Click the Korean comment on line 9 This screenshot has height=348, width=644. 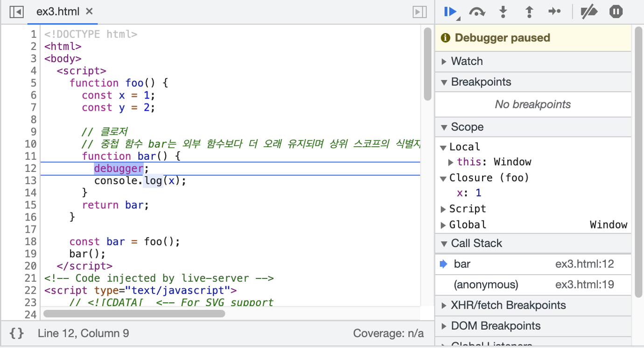(105, 132)
